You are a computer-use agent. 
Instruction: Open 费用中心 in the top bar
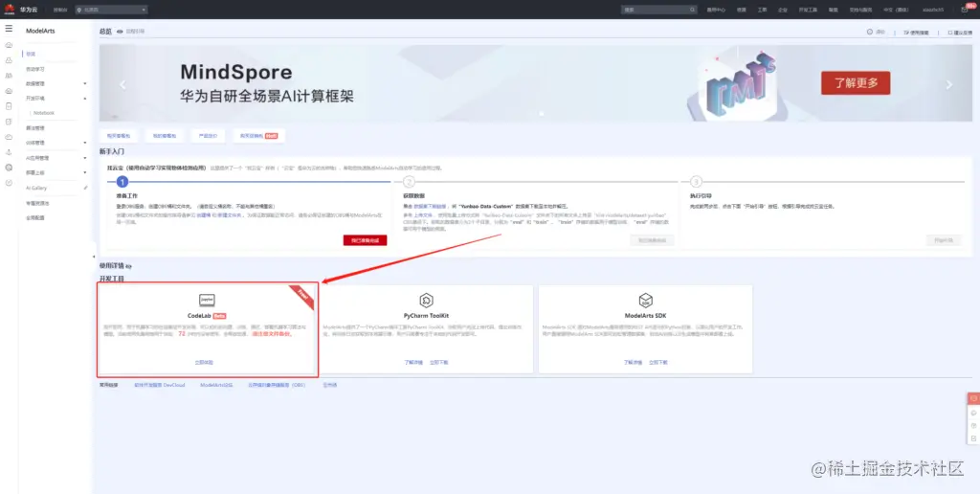point(716,10)
